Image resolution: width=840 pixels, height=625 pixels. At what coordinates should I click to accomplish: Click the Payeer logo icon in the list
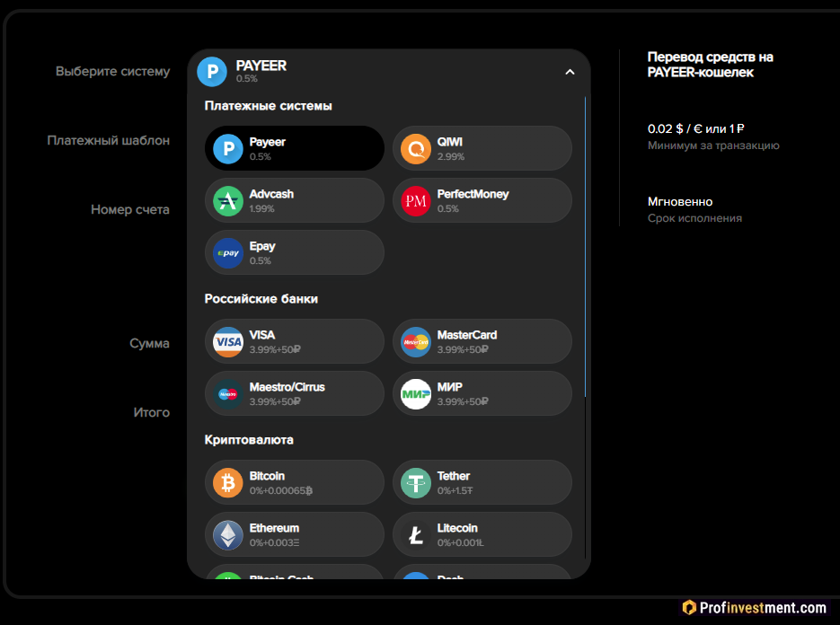coord(228,148)
